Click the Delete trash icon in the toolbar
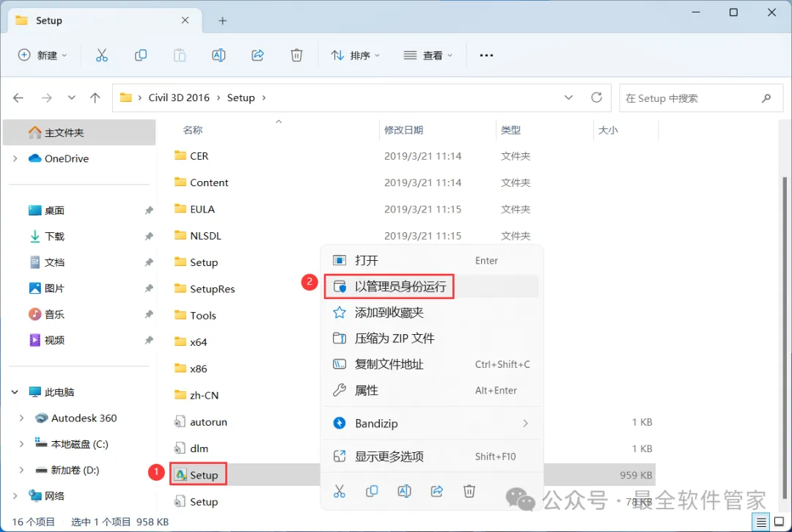 [x=296, y=55]
